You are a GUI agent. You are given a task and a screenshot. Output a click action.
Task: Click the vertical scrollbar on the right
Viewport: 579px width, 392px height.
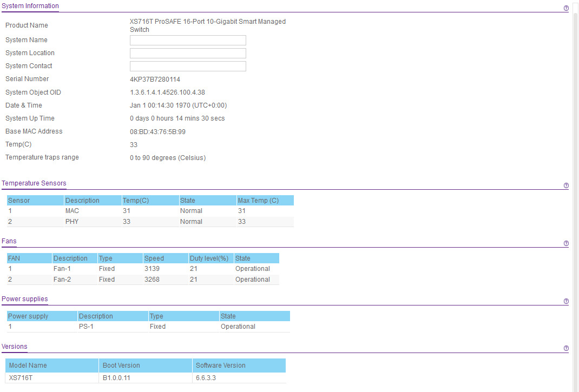575,162
